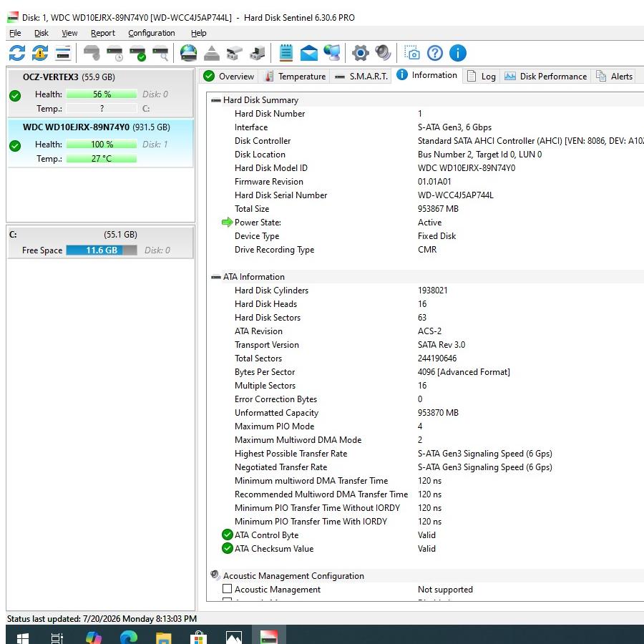The image size is (644, 644).
Task: Click the disk icon with magnifying glass
Action: tap(160, 53)
